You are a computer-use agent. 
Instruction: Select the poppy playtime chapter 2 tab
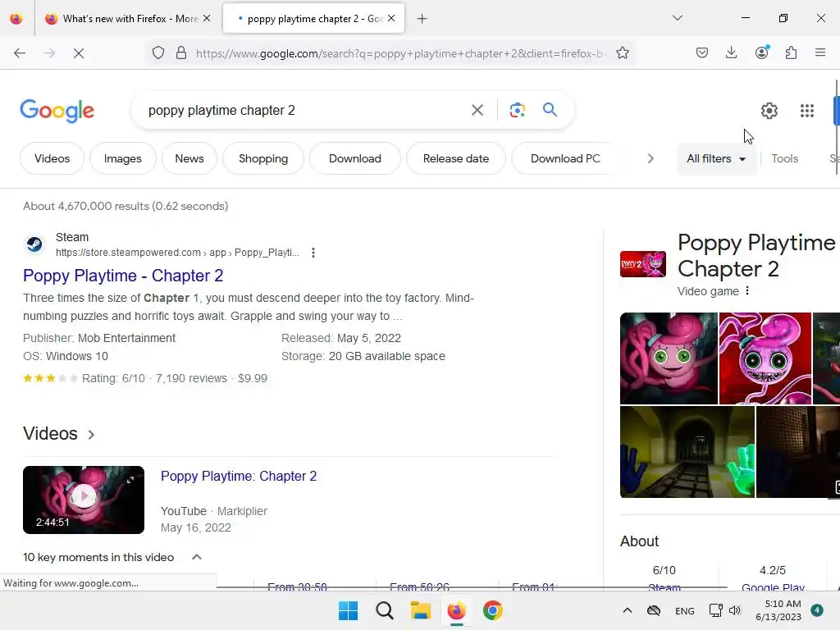click(313, 19)
